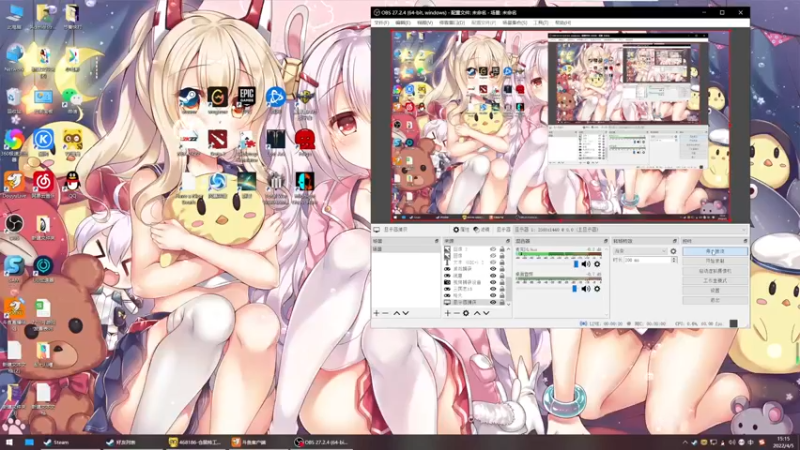Open the display (显示器) selection dropdown
The image size is (800, 450).
(631, 230)
